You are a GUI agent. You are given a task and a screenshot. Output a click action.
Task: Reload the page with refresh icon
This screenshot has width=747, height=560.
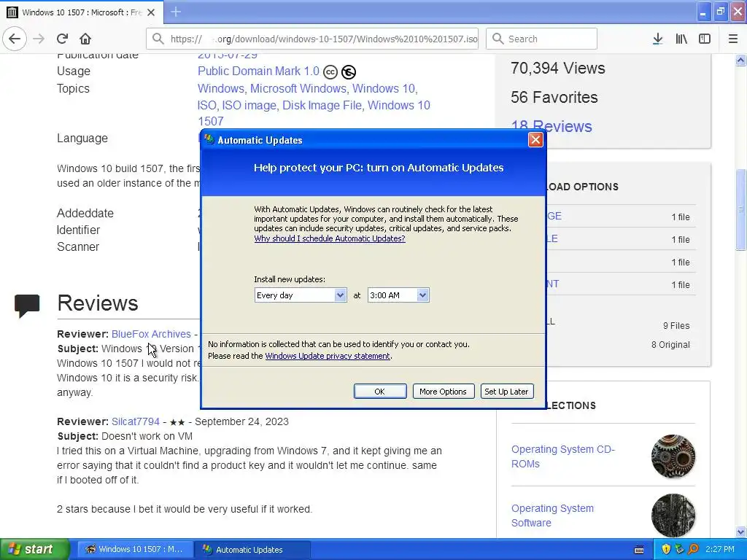63,39
